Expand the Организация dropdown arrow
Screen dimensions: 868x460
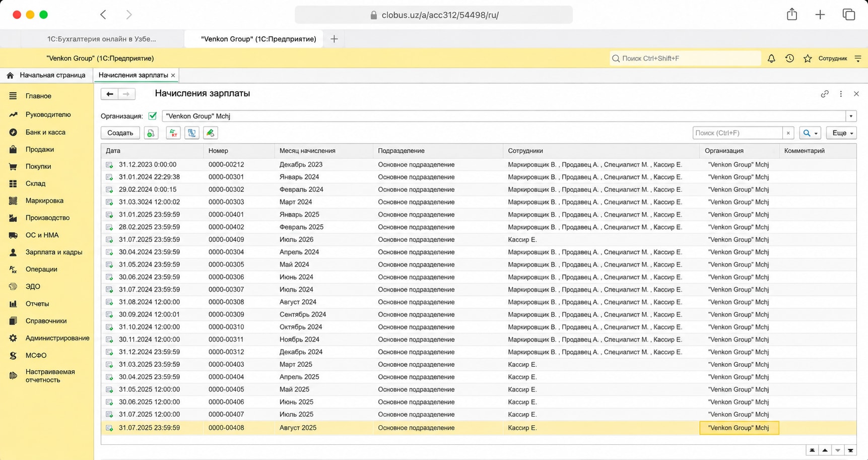pyautogui.click(x=851, y=116)
